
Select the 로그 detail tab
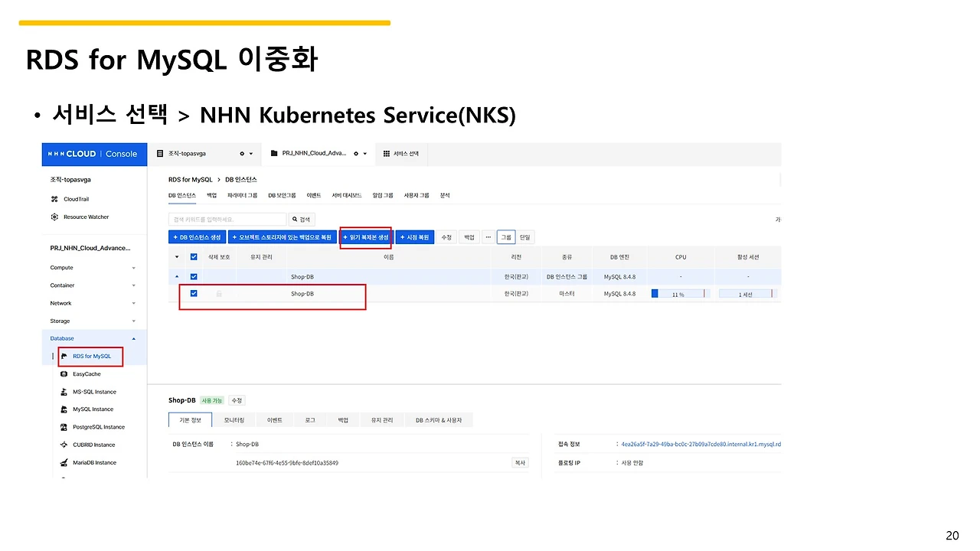click(x=310, y=420)
